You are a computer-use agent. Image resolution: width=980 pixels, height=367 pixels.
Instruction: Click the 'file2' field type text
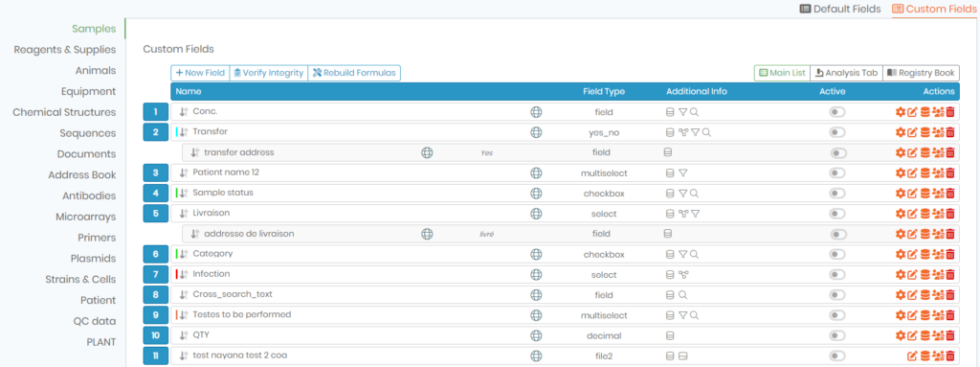pos(604,356)
